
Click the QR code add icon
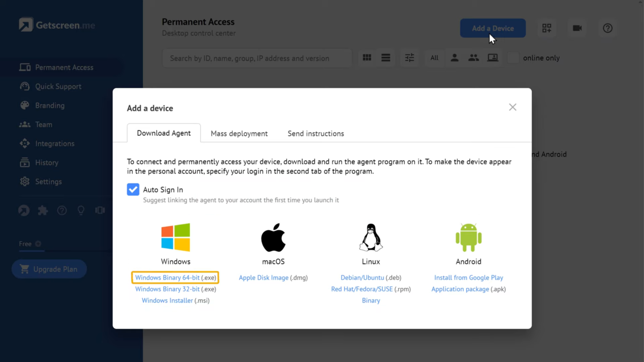[547, 28]
